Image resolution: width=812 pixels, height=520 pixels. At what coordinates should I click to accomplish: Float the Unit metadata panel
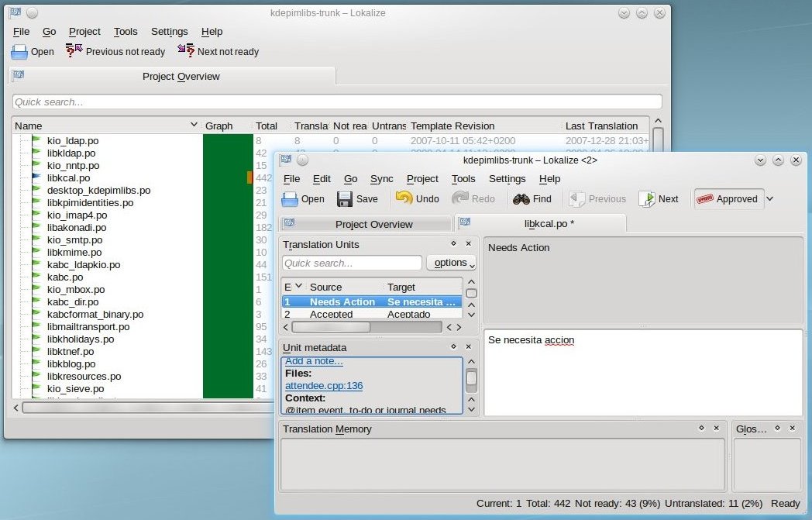[453, 346]
